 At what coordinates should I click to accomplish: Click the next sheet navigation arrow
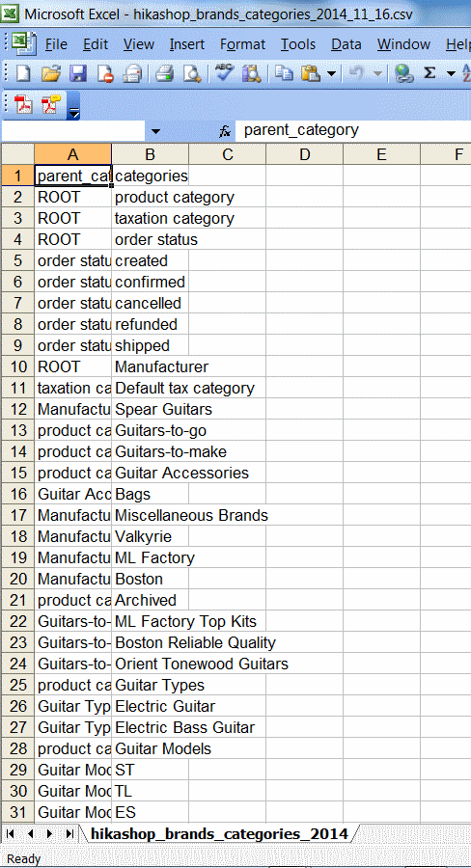[50, 833]
